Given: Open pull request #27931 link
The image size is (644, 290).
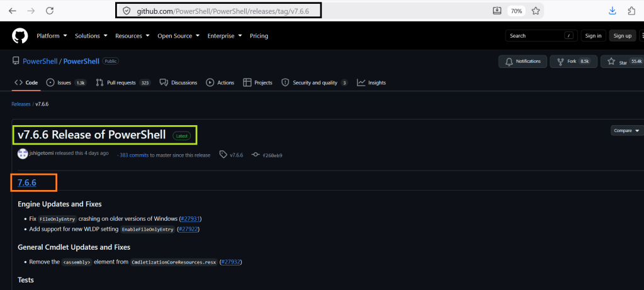Looking at the screenshot, I should (x=191, y=218).
